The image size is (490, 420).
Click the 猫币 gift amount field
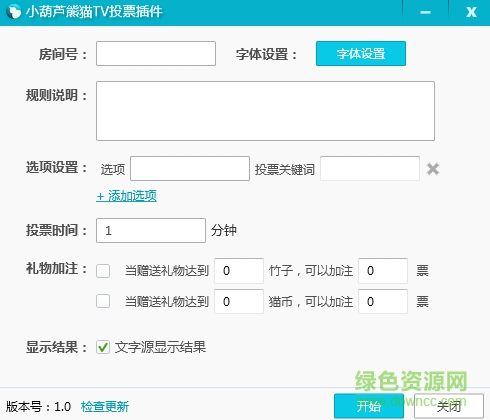point(239,301)
